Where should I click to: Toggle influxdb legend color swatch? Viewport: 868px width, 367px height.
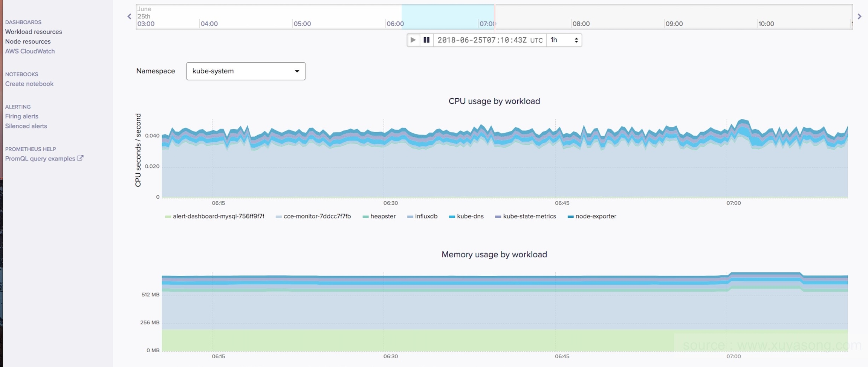[410, 217]
